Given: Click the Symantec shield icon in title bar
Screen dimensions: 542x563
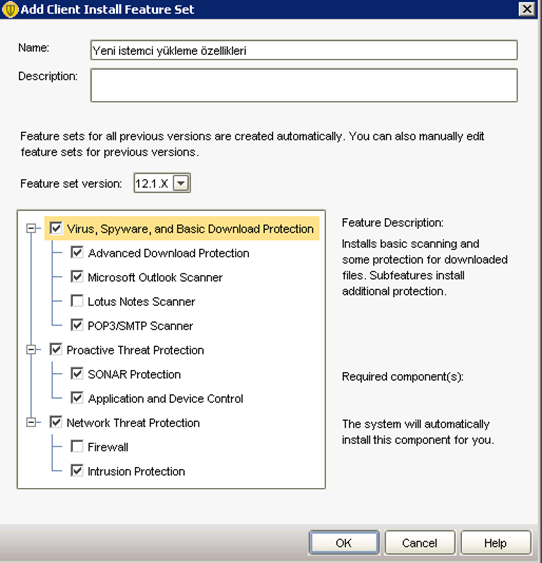Looking at the screenshot, I should click(9, 9).
